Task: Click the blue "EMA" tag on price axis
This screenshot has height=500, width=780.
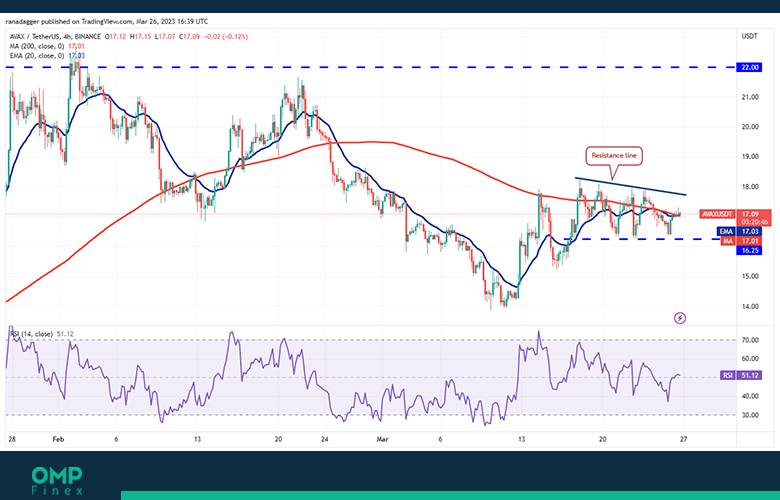Action: [725, 232]
